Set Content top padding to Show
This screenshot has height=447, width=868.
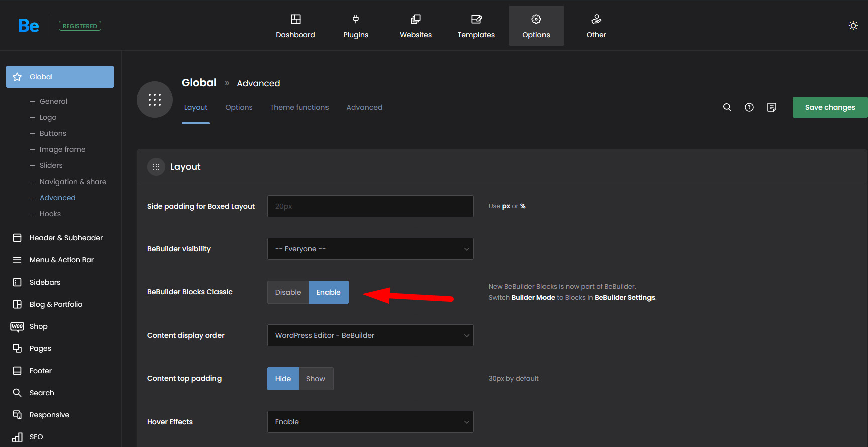[316, 379]
